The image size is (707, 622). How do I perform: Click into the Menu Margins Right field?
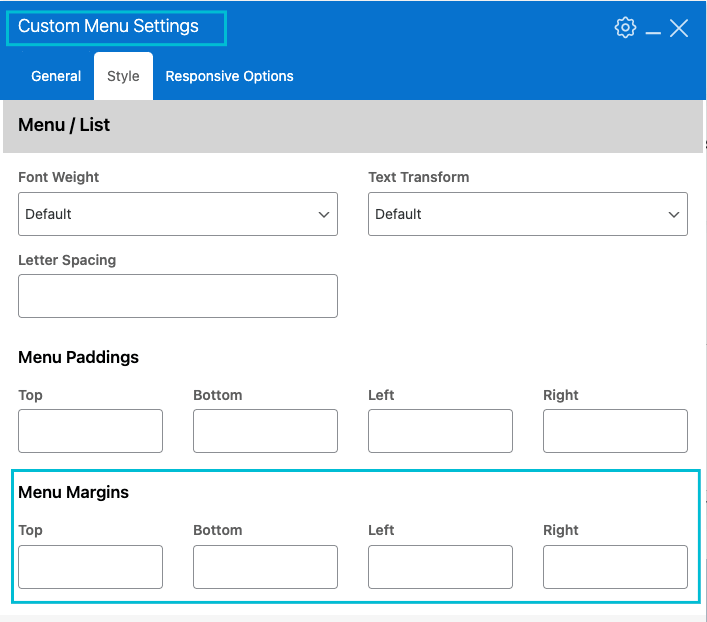(x=615, y=566)
